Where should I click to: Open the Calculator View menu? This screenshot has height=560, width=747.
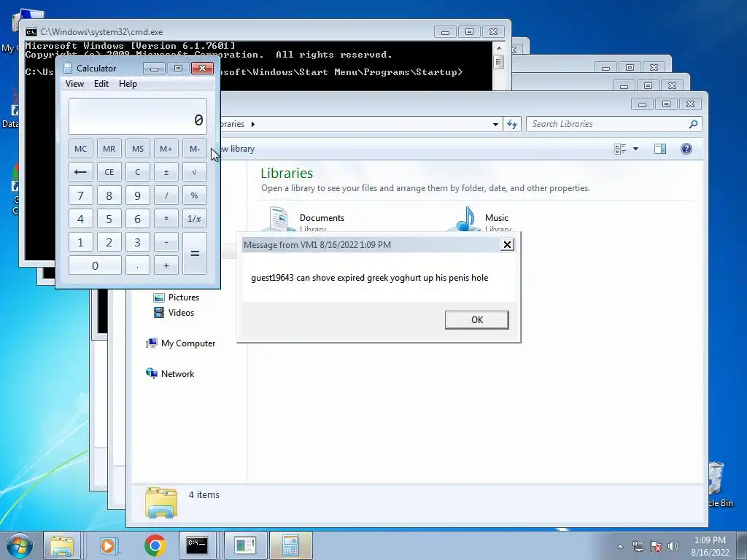74,84
